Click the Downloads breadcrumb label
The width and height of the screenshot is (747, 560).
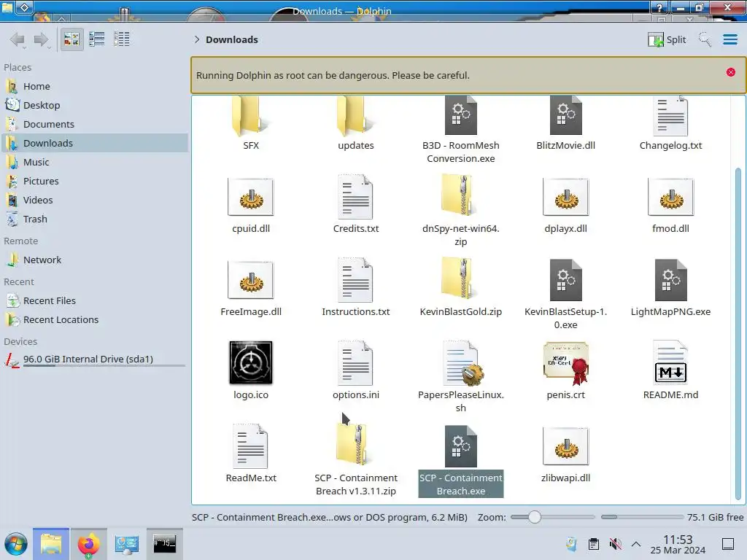click(x=231, y=39)
